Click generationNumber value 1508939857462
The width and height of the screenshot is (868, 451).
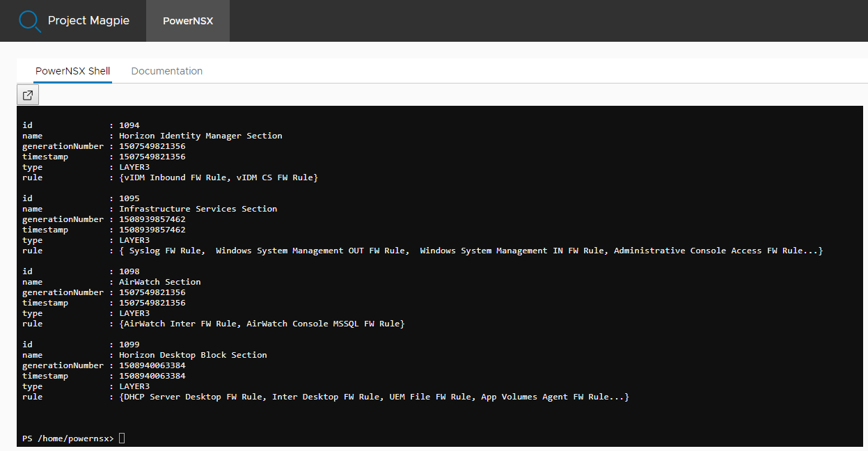(x=152, y=219)
